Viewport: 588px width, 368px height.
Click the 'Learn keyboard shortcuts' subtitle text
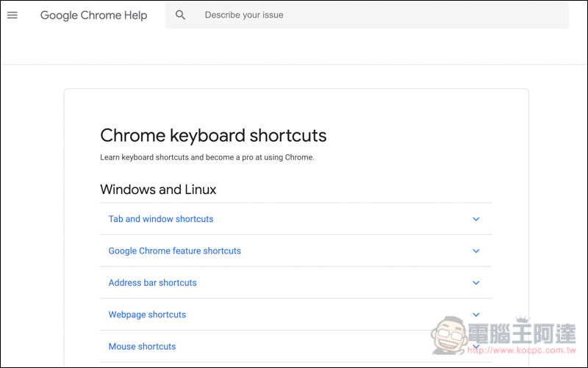coord(207,157)
